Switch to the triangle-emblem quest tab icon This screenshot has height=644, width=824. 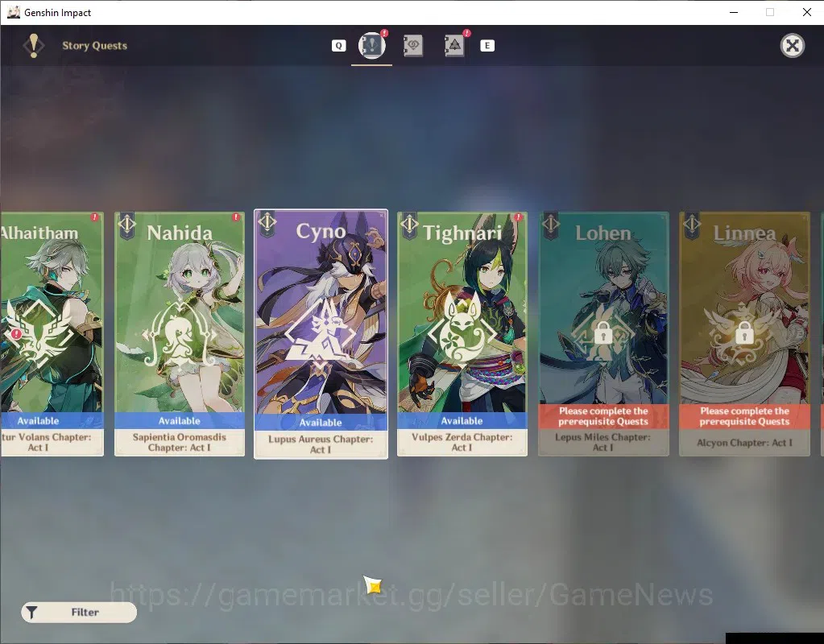click(x=454, y=46)
